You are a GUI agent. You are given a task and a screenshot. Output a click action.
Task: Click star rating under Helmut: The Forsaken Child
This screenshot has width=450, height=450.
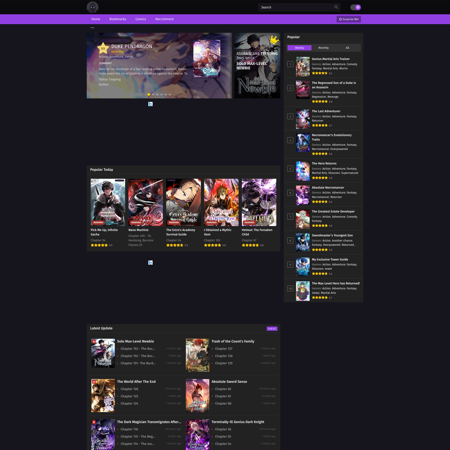coord(250,245)
